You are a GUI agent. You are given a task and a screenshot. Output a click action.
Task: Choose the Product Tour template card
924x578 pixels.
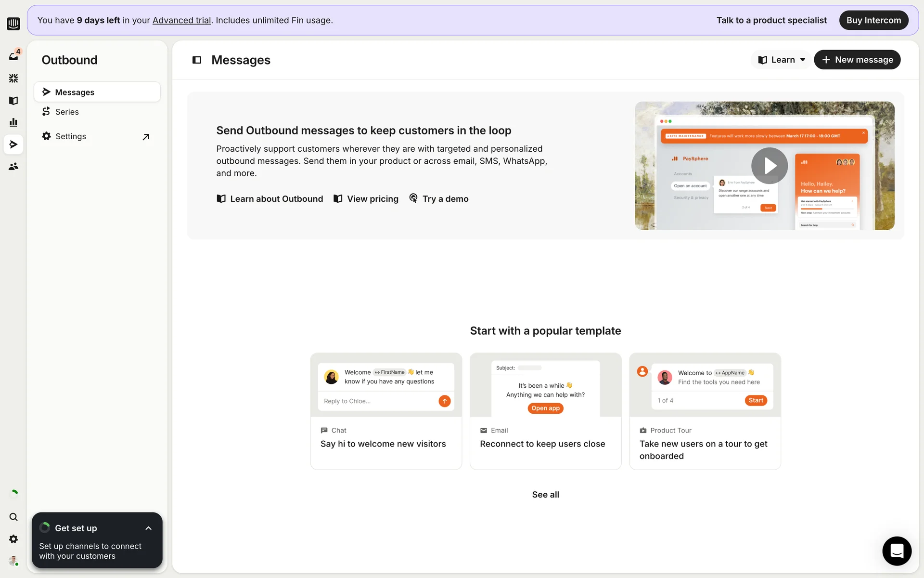(705, 411)
